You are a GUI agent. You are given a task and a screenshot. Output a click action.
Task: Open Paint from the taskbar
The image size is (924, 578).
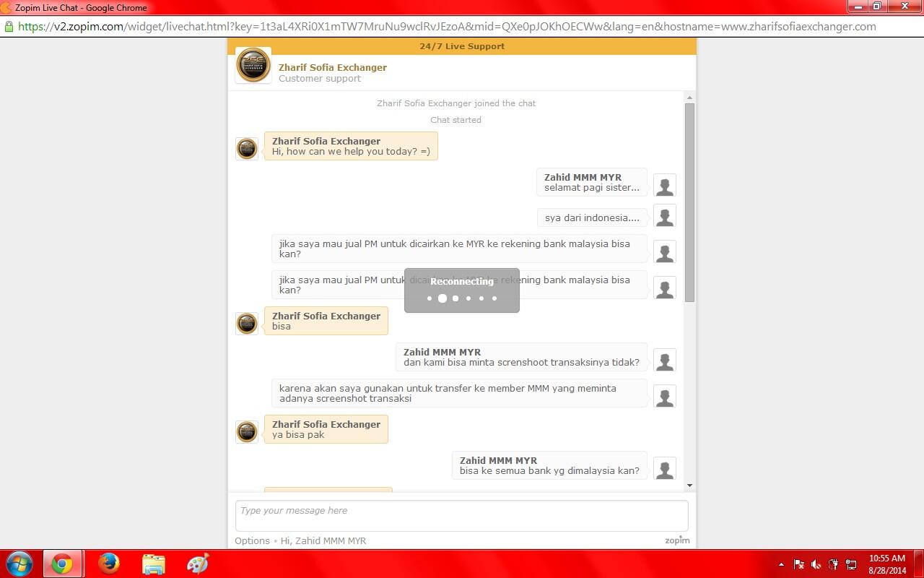(x=198, y=564)
